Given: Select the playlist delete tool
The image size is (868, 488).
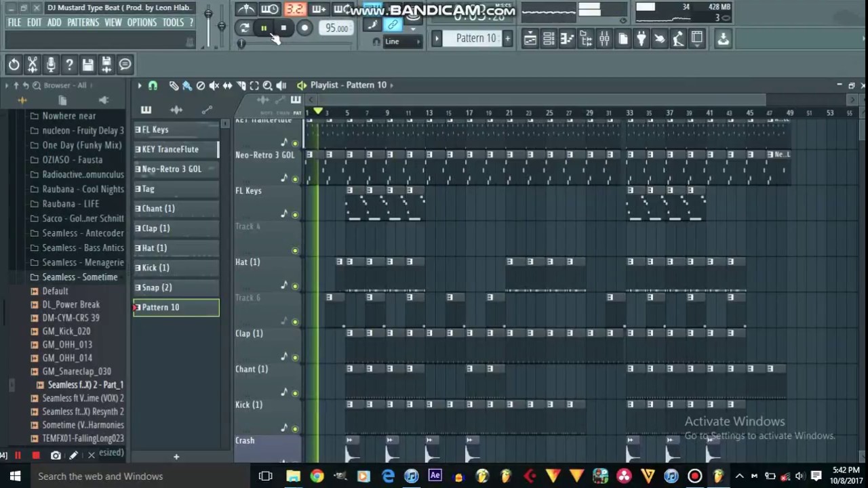Looking at the screenshot, I should point(201,85).
